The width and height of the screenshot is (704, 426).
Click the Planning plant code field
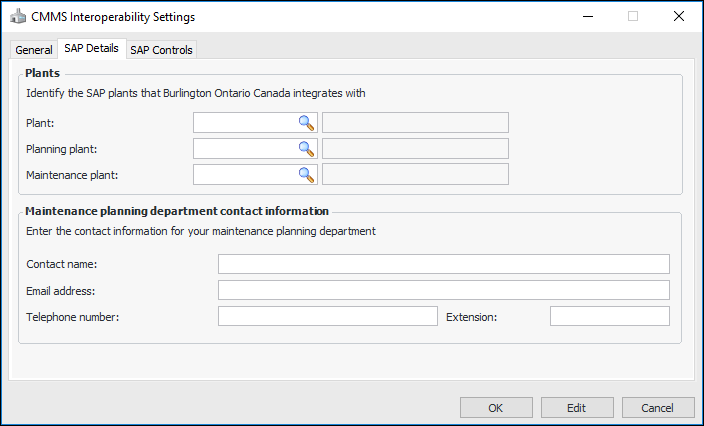coord(245,149)
